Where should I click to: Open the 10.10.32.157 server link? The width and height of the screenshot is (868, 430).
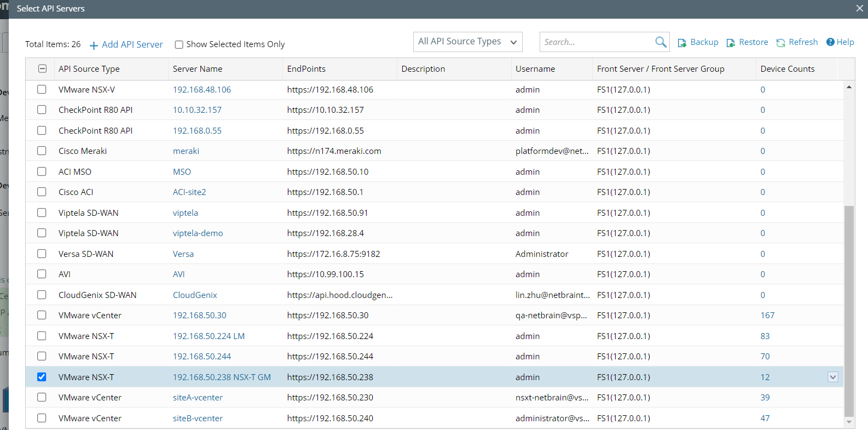pos(197,110)
